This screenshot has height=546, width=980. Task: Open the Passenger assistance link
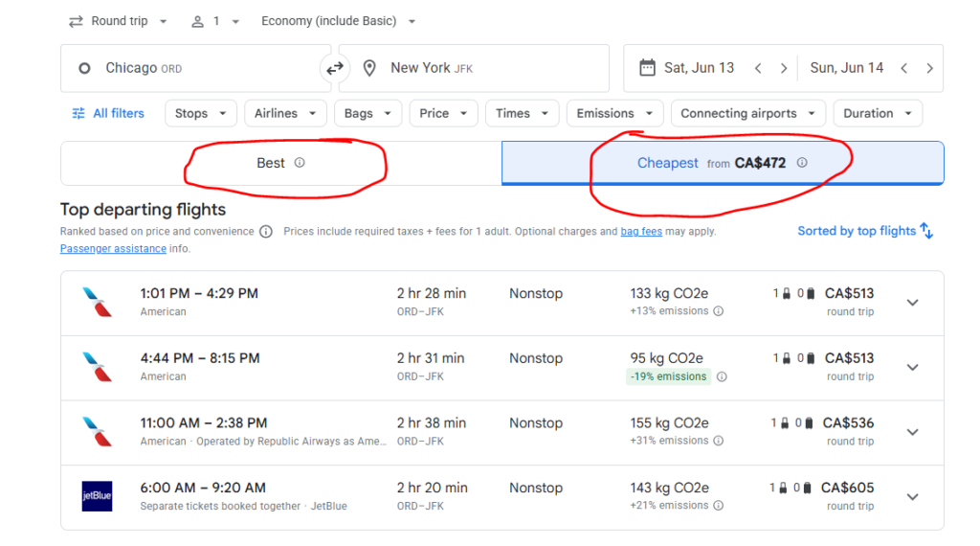pos(113,248)
